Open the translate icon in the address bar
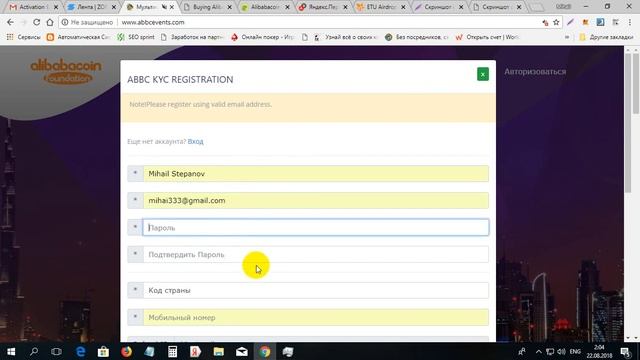This screenshot has height=360, width=640. tap(545, 23)
